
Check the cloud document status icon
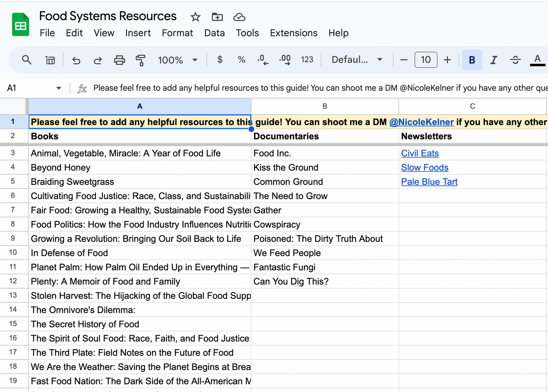[x=239, y=17]
